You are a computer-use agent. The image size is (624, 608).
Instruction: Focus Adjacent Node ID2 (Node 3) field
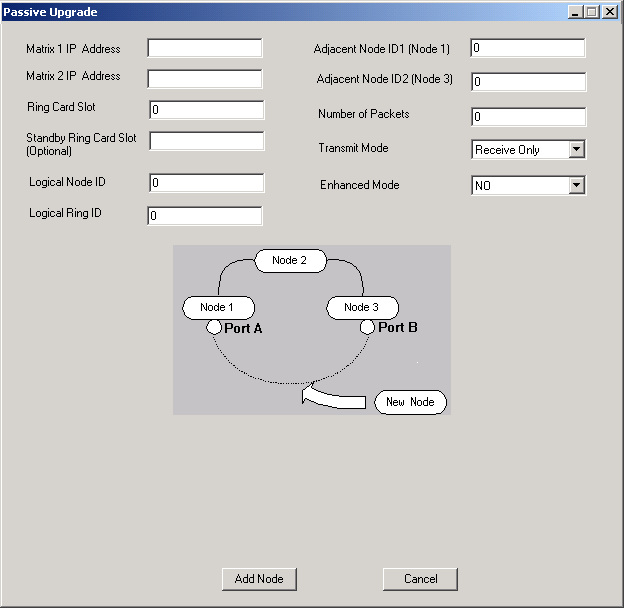pyautogui.click(x=527, y=82)
